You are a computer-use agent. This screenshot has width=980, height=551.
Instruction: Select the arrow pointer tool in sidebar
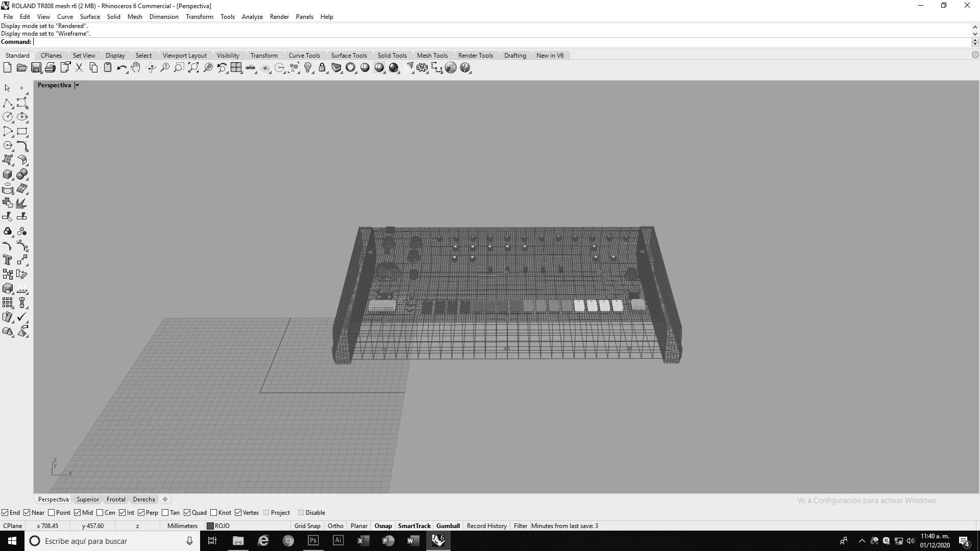click(8, 88)
